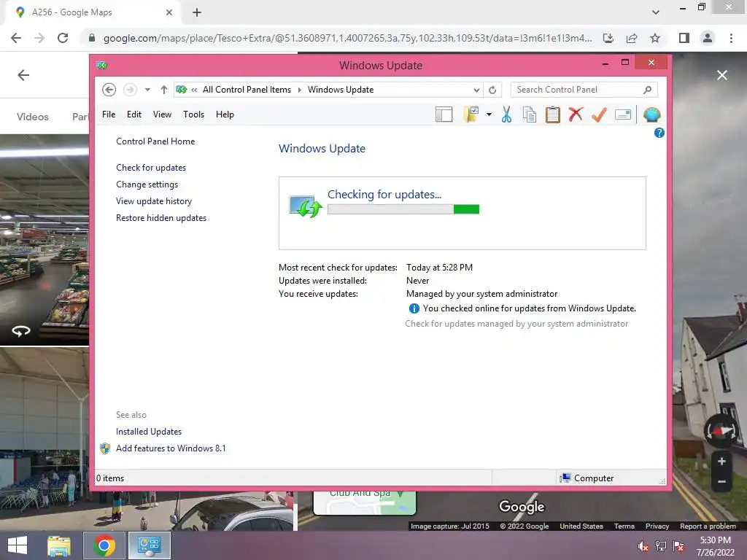
Task: Click the Cut scissors icon in toolbar
Action: click(506, 114)
